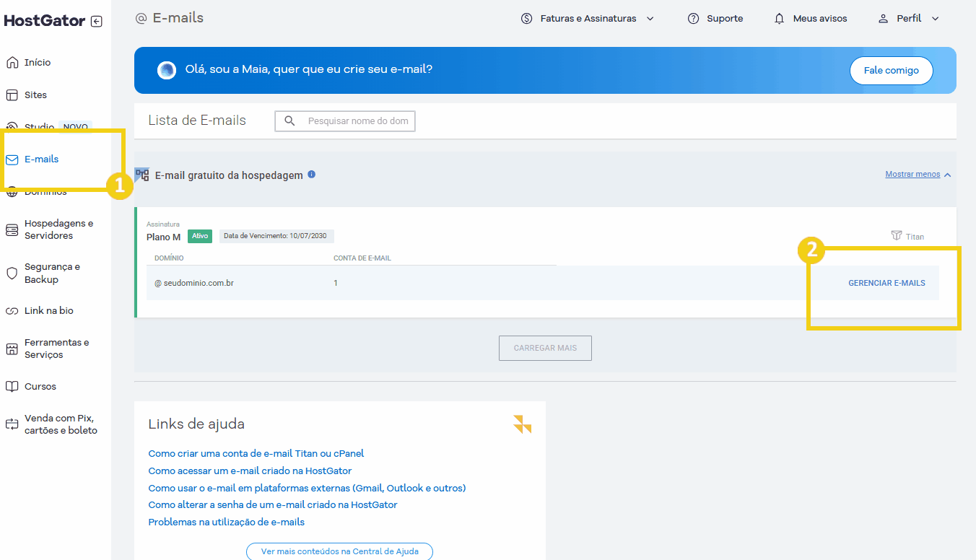The image size is (976, 560).
Task: Open link Como criar uma conta de e-mail Titan
Action: tap(256, 453)
